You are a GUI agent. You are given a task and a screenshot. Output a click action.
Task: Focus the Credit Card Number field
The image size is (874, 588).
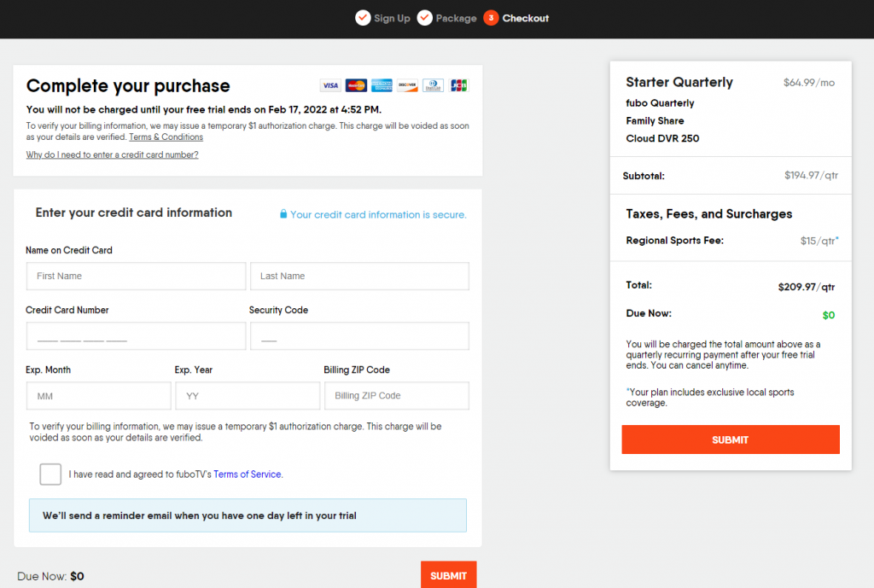coord(136,336)
